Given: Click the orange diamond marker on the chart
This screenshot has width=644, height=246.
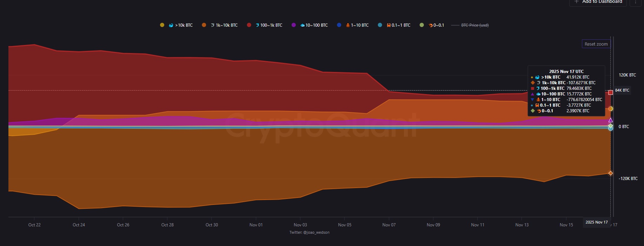Looking at the screenshot, I should pyautogui.click(x=610, y=173).
